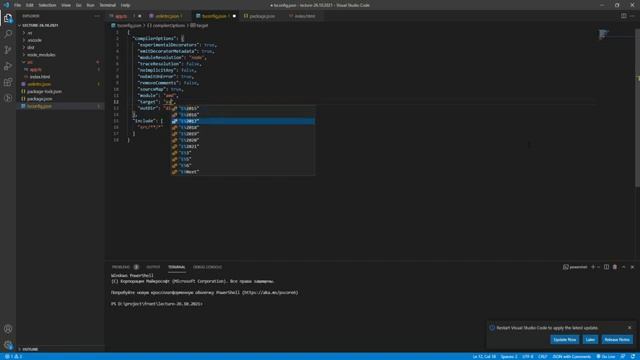
Task: Click the Update Now button
Action: tap(564, 340)
